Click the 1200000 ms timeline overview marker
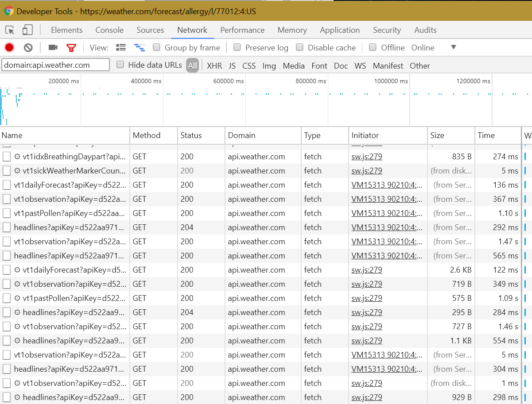 (x=474, y=81)
